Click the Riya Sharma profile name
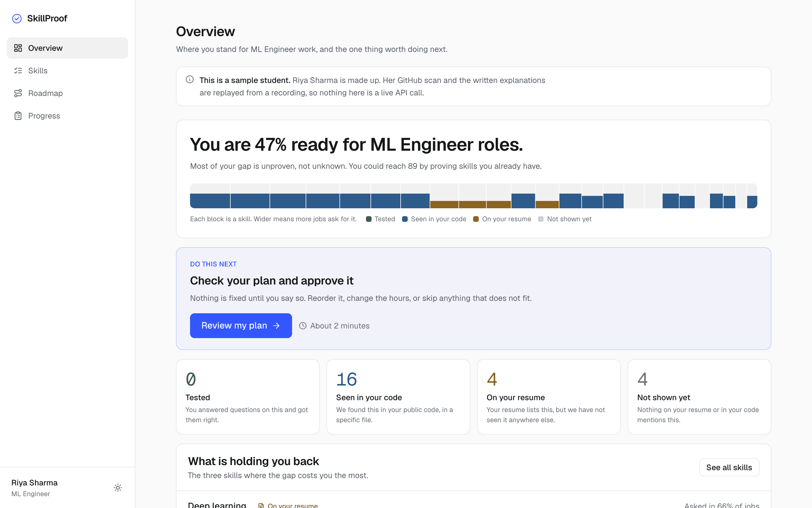812x508 pixels. point(35,483)
